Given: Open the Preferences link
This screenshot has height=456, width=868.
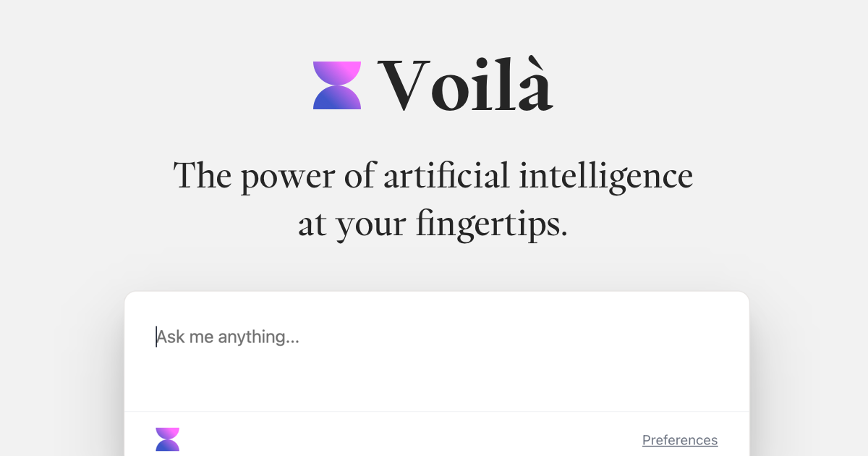Looking at the screenshot, I should click(680, 440).
